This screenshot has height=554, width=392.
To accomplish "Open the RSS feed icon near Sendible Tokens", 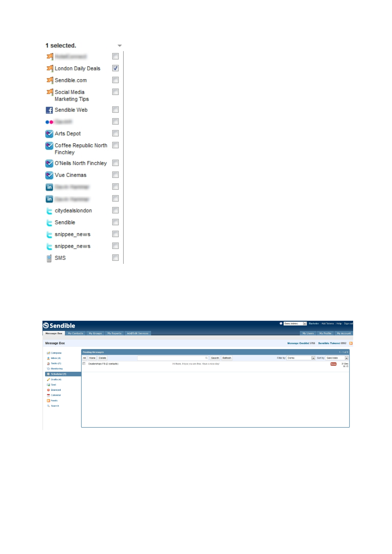I will point(351,343).
